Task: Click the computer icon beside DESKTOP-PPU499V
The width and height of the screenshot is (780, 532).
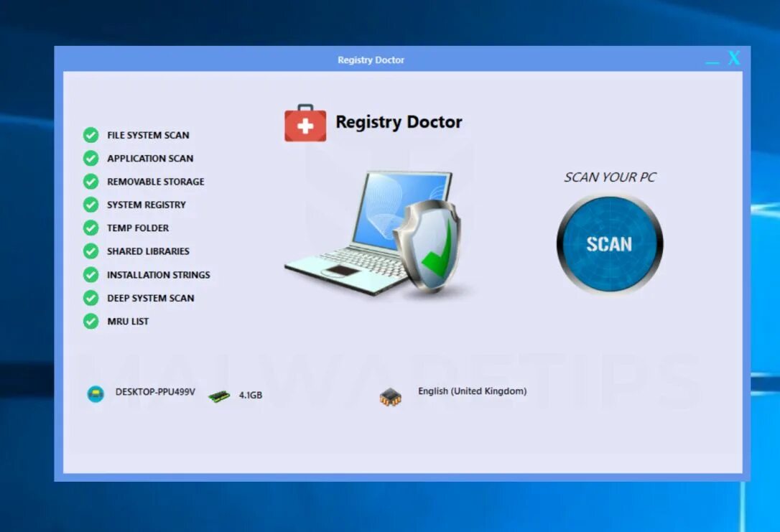Action: click(x=96, y=393)
